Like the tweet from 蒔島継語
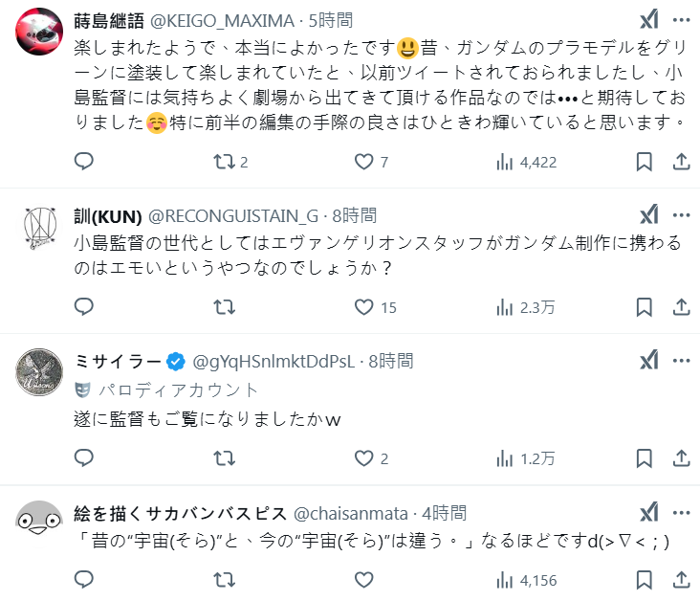This screenshot has height=601, width=700. (x=364, y=162)
